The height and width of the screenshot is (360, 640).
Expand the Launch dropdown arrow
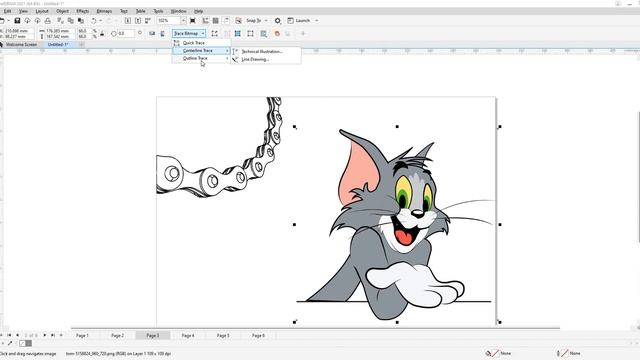pos(317,20)
